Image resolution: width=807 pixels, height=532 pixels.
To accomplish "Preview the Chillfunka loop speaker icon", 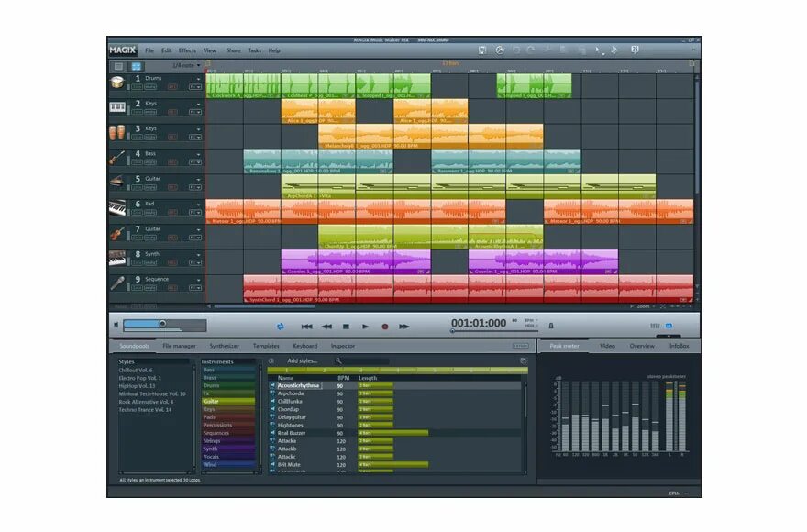I will [272, 401].
